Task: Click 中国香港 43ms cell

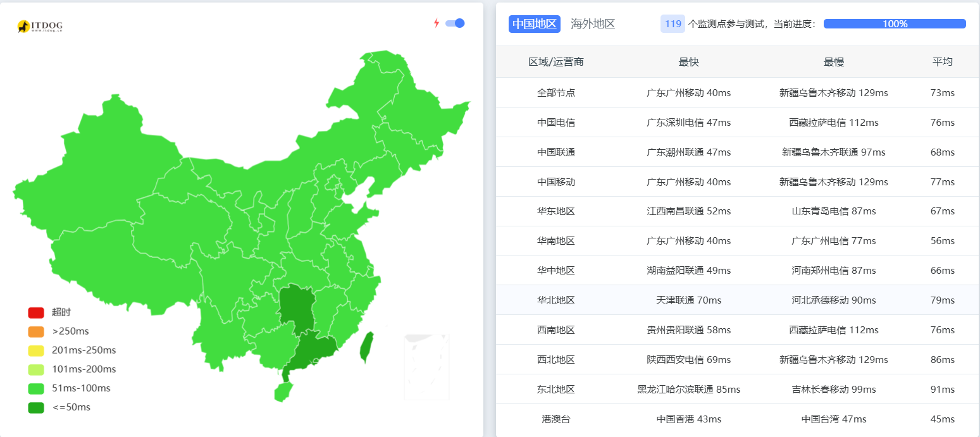Action: (x=689, y=419)
